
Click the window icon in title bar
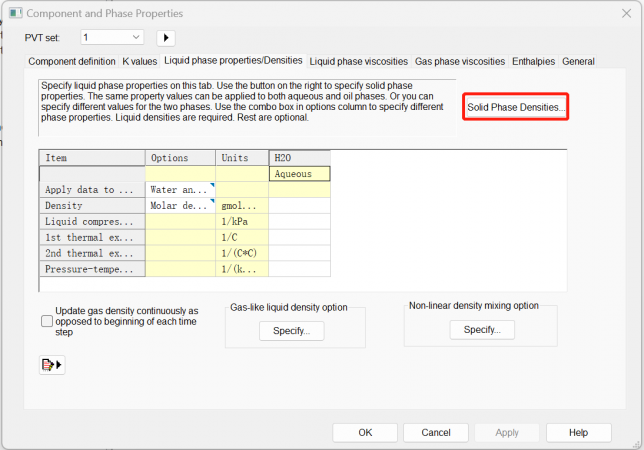tap(13, 13)
